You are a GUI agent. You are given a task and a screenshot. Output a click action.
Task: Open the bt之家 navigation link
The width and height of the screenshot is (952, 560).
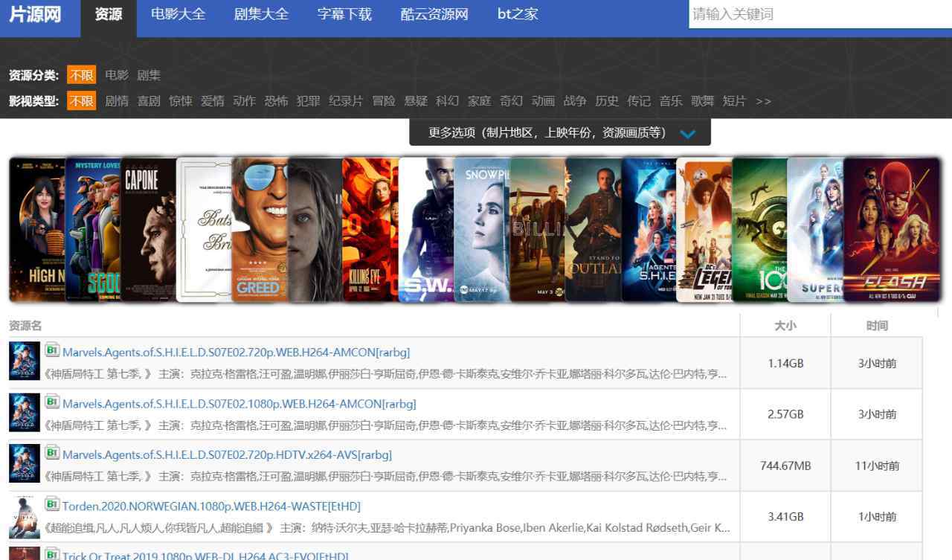(518, 14)
